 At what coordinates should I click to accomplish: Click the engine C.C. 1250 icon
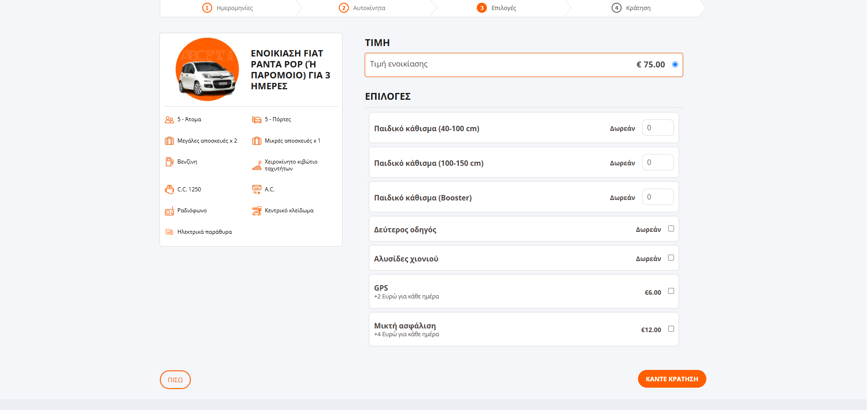pyautogui.click(x=169, y=190)
